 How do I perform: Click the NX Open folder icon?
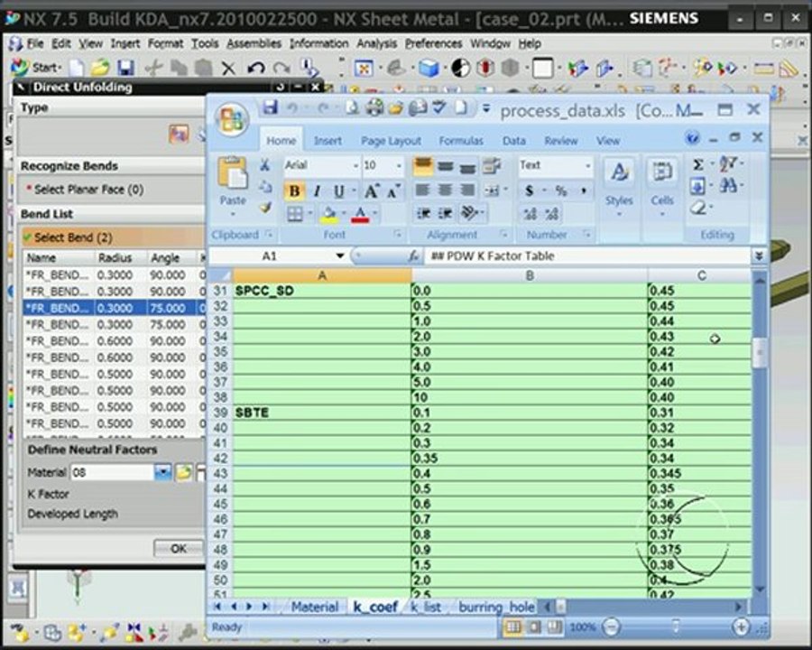pos(100,68)
